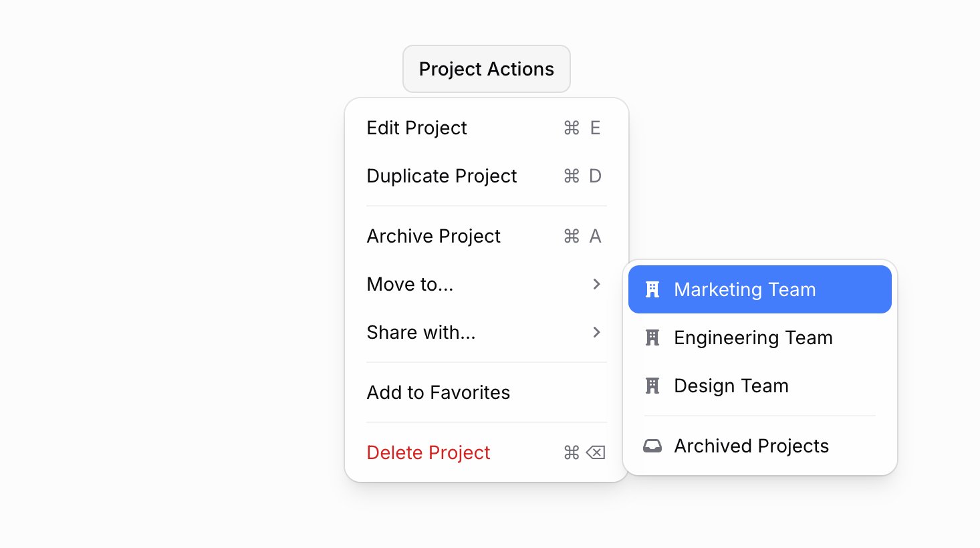Image resolution: width=980 pixels, height=548 pixels.
Task: Click the command symbol next to Edit Project
Action: (572, 128)
